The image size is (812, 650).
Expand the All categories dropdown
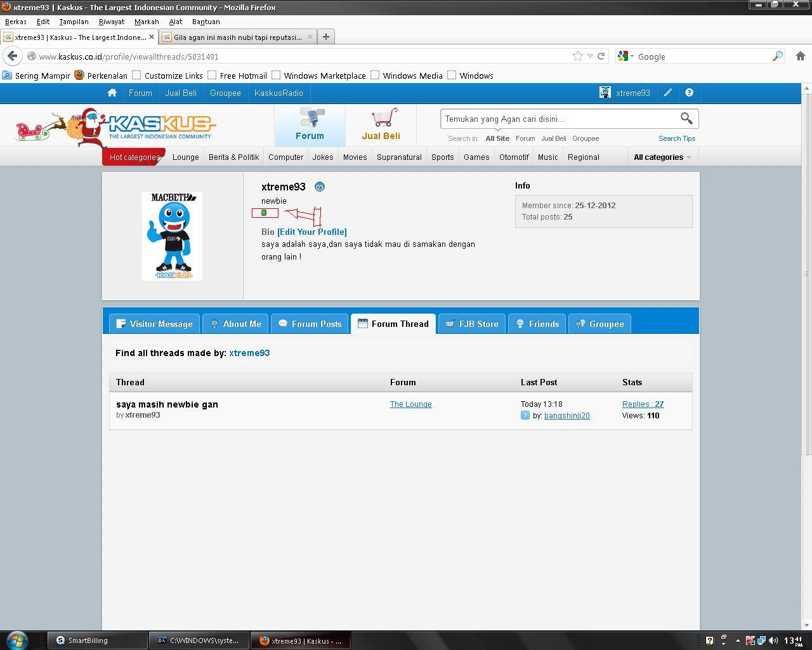pyautogui.click(x=662, y=157)
